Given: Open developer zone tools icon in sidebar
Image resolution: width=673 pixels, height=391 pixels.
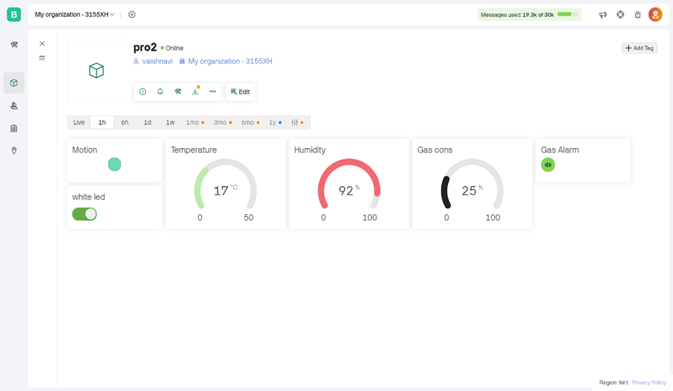Looking at the screenshot, I should point(14,45).
